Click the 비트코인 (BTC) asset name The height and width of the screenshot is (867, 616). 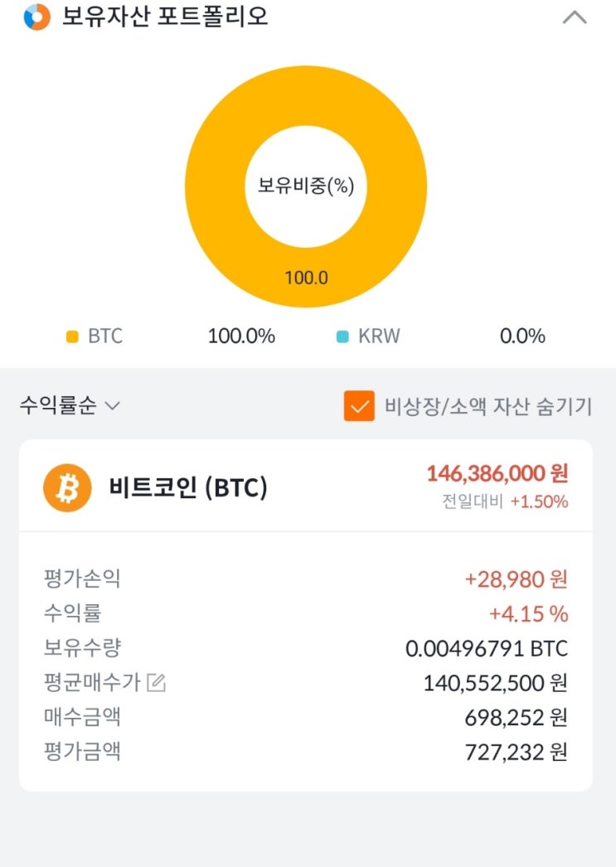pyautogui.click(x=188, y=488)
